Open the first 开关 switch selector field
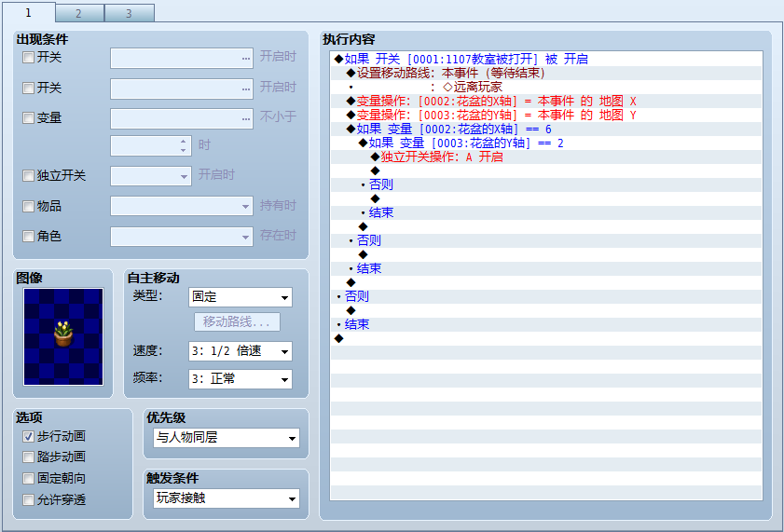Screen dimensions: 784x532 182,59
